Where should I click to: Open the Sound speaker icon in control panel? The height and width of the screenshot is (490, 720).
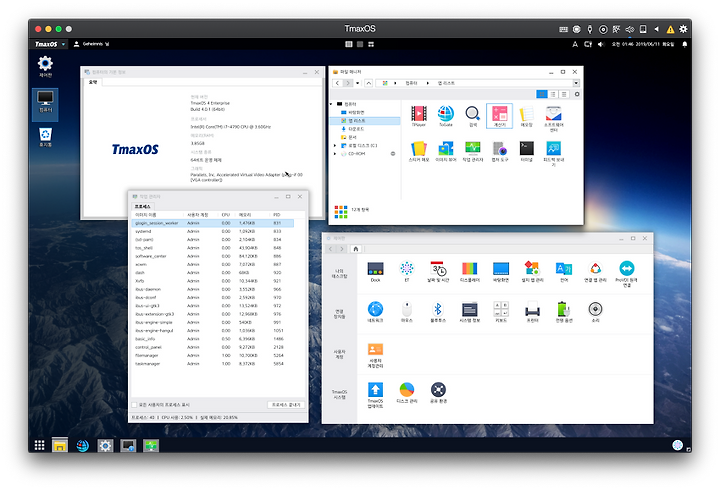pos(595,309)
